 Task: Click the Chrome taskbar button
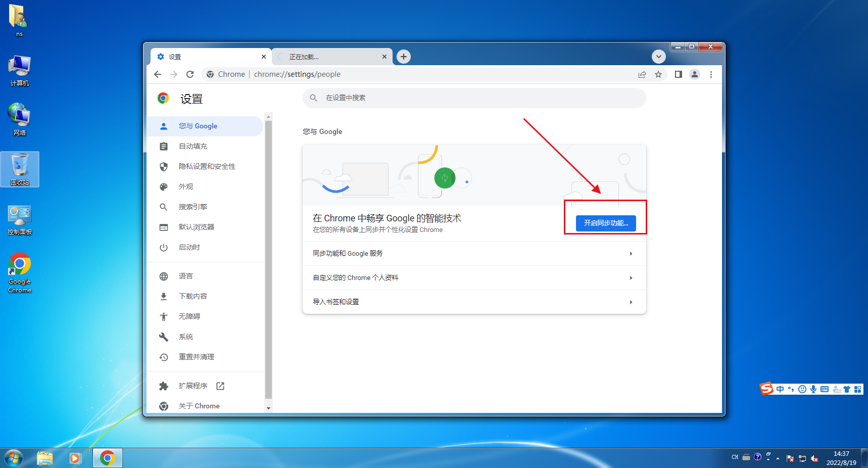(x=107, y=458)
